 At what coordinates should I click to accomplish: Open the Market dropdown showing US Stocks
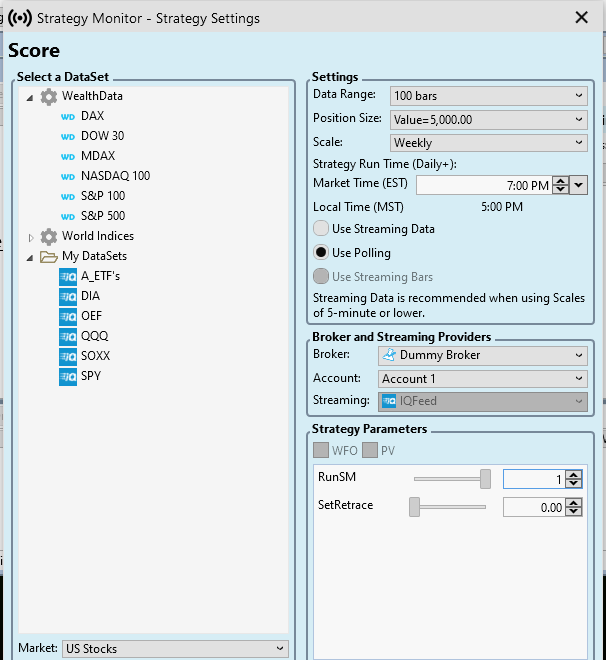(x=175, y=649)
